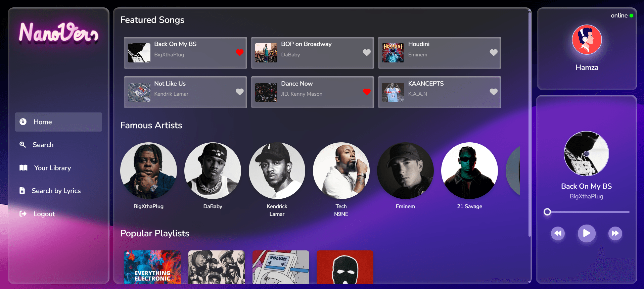The height and width of the screenshot is (289, 644).
Task: Open the Everything Electronic playlist cover
Action: click(152, 267)
